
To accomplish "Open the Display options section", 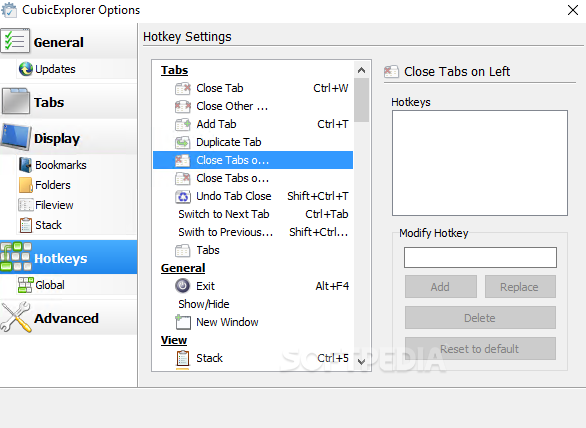I will tap(68, 138).
